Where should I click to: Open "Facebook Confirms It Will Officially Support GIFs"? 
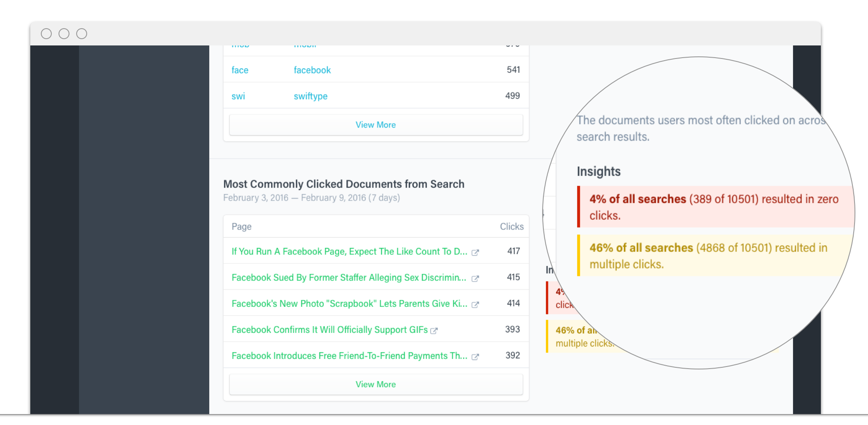pos(329,330)
